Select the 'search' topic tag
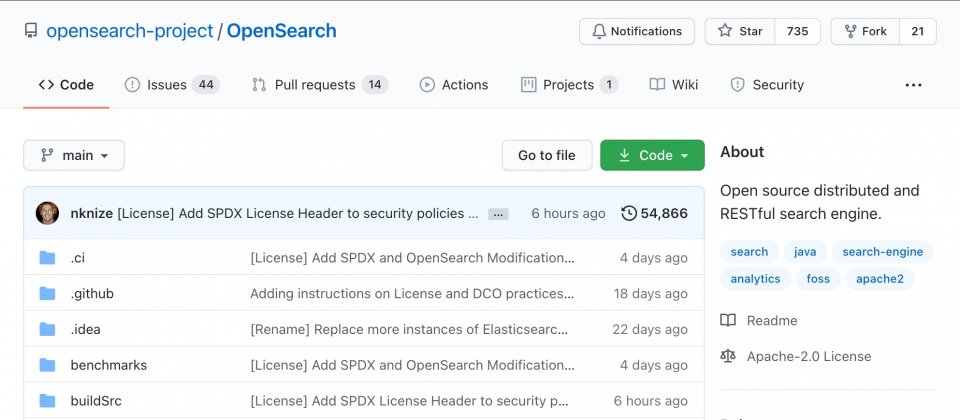The image size is (960, 420). (749, 252)
